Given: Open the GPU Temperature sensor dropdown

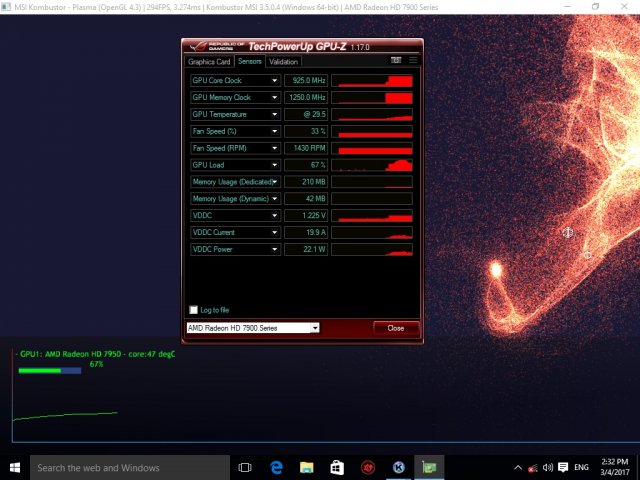Looking at the screenshot, I should pos(274,115).
